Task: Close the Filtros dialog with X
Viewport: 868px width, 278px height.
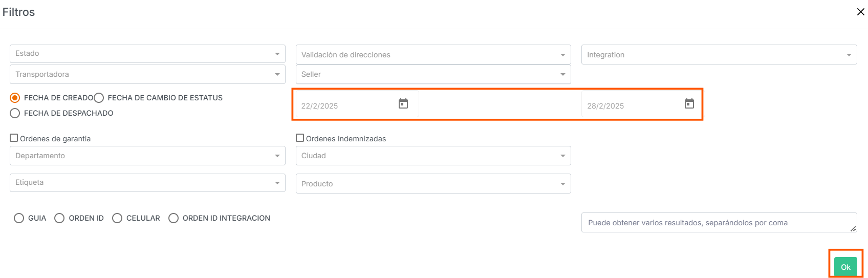Action: [x=861, y=12]
